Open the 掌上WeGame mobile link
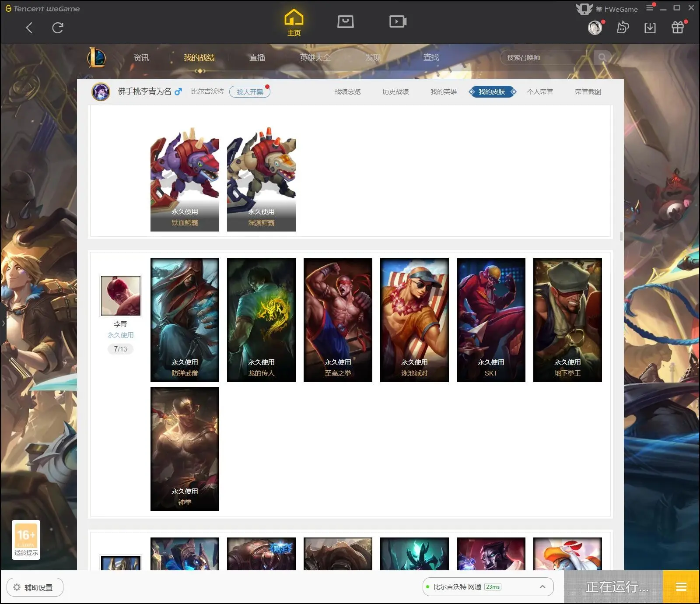The width and height of the screenshot is (700, 604). [607, 9]
